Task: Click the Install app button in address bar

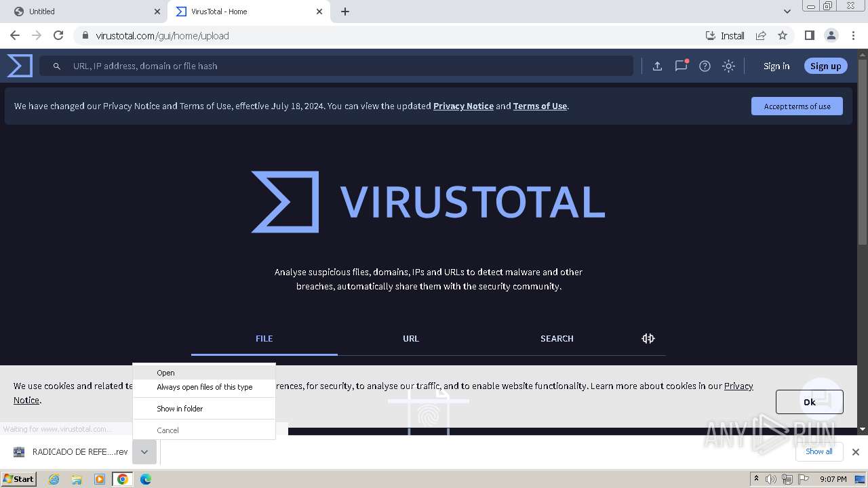Action: pyautogui.click(x=725, y=35)
